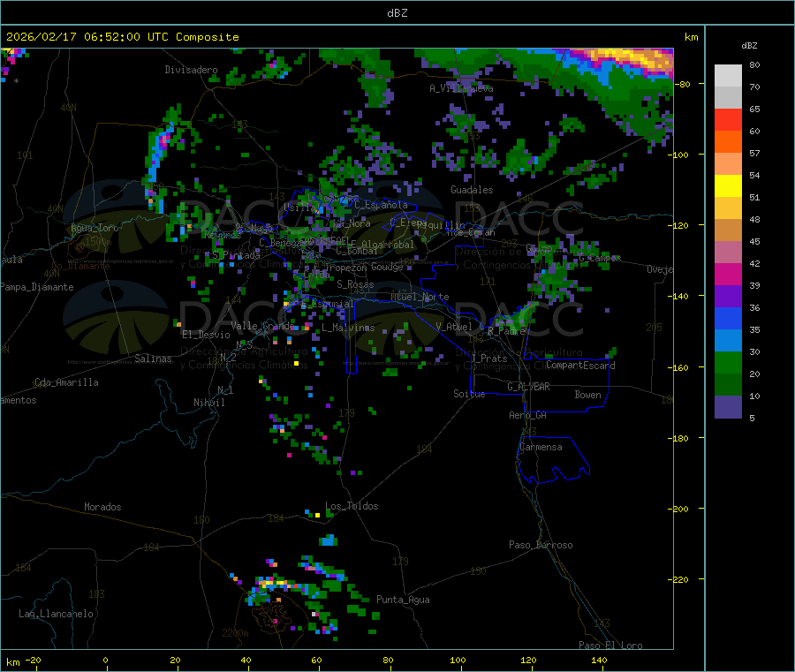This screenshot has width=795, height=672.
Task: Click the 'L_Malvinas' map label
Action: 348,328
